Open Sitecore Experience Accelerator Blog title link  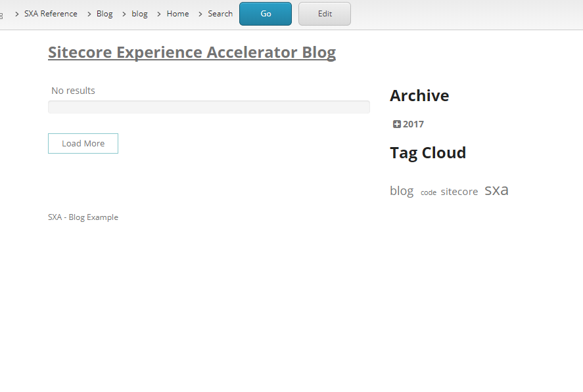pos(192,53)
